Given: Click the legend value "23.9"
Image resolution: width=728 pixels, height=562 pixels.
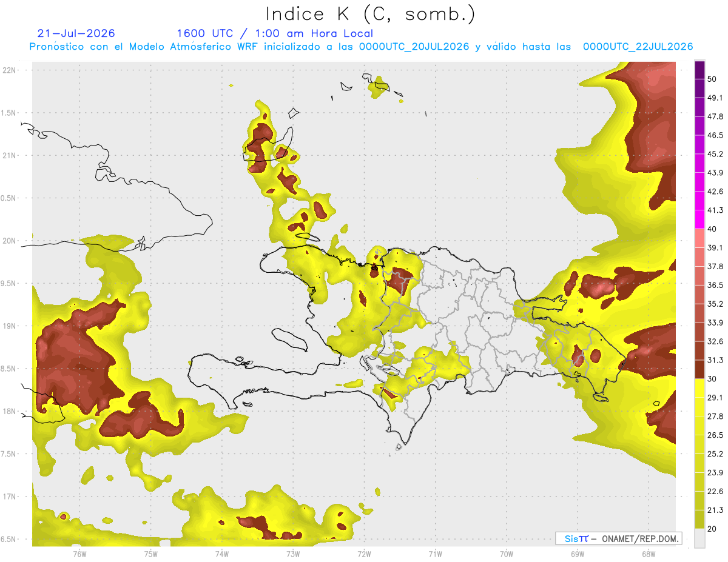Looking at the screenshot, I should pos(715,473).
